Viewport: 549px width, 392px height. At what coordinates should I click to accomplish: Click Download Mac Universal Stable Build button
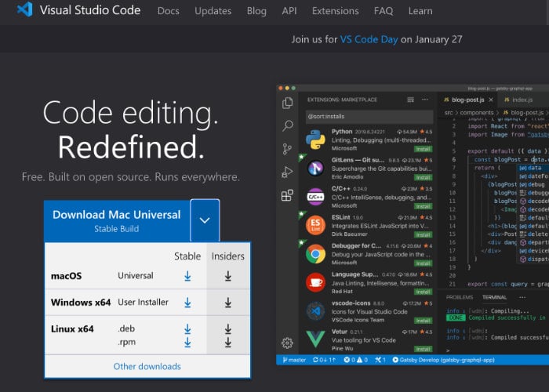pos(117,221)
